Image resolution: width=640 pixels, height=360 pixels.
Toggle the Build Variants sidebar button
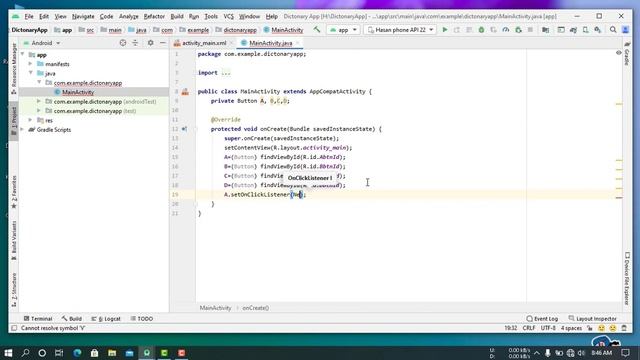tap(14, 240)
